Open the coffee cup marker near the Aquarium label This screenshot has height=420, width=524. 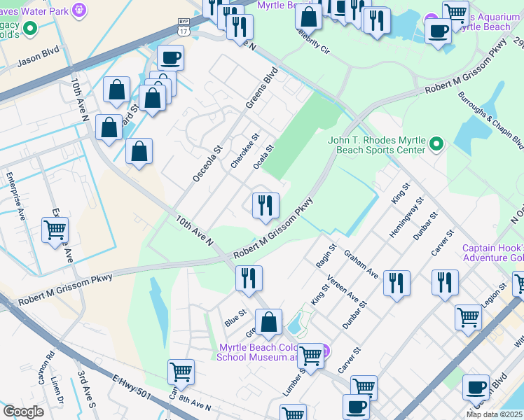(x=438, y=34)
